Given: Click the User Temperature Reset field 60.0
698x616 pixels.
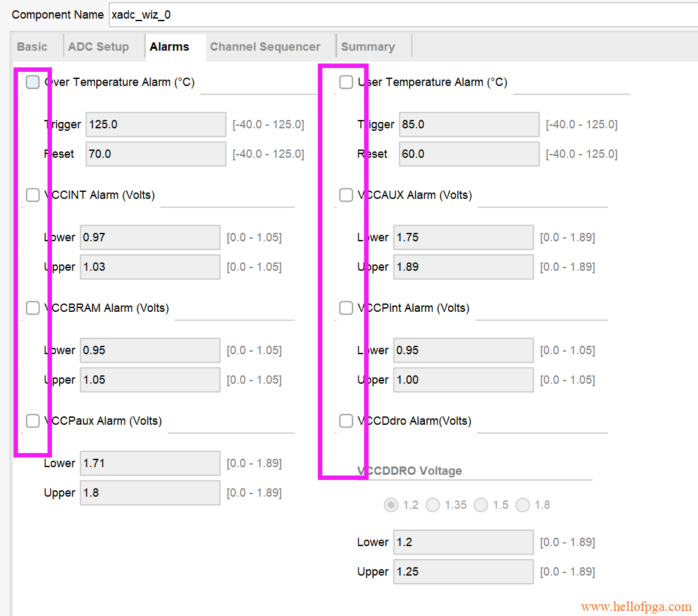Looking at the screenshot, I should click(469, 154).
